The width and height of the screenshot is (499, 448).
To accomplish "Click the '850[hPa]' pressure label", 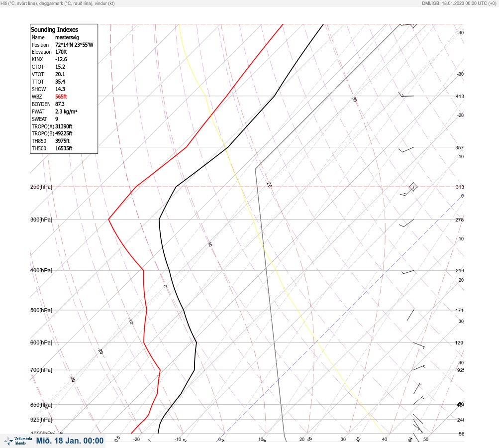I will (41, 405).
